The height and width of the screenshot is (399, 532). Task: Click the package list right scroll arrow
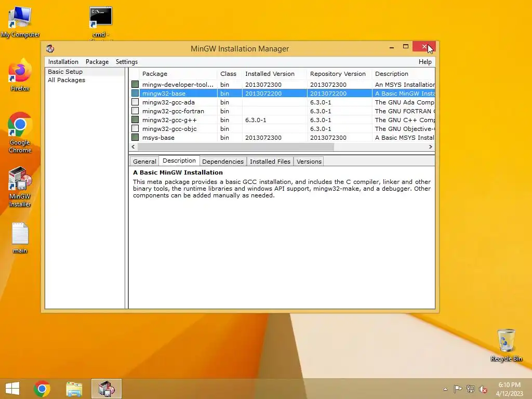coord(431,147)
